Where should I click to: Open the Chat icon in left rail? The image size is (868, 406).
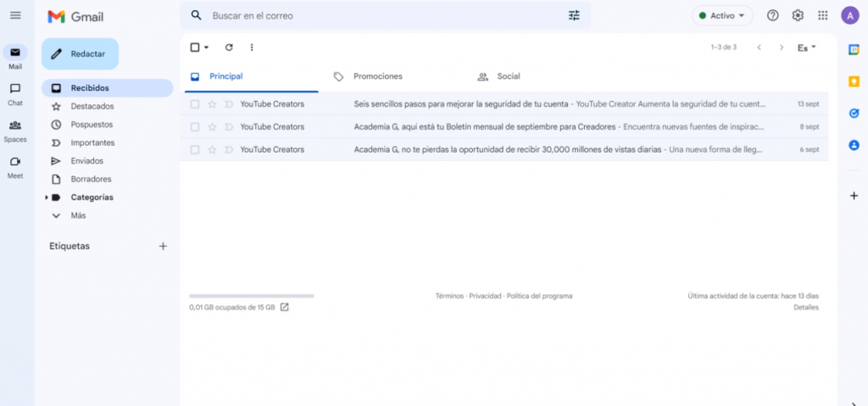pos(15,89)
